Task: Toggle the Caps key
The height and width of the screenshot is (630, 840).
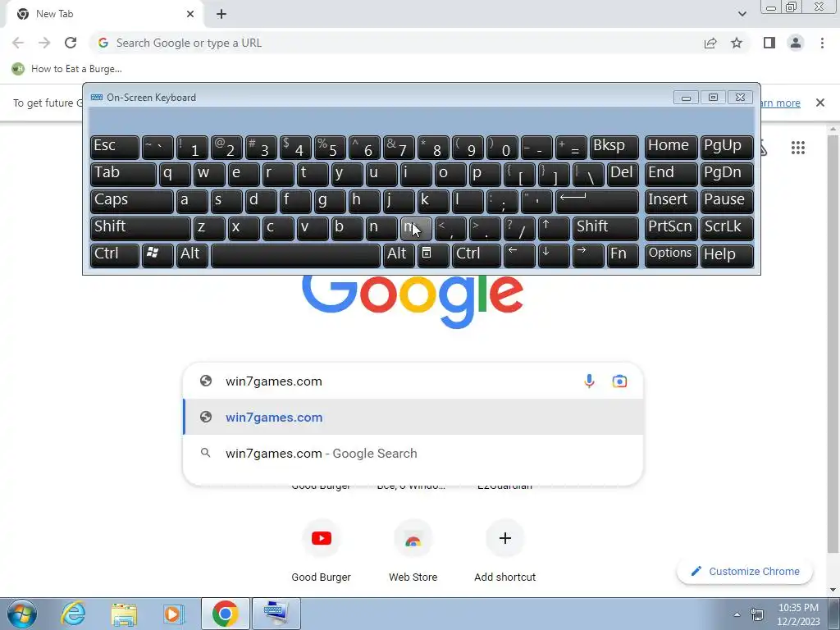Action: point(131,201)
